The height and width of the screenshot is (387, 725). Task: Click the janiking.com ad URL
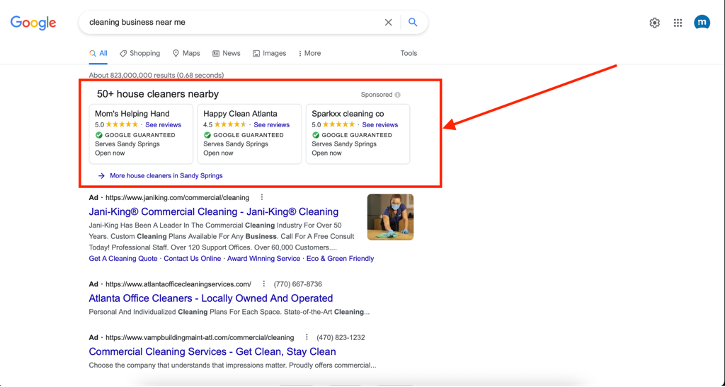click(x=177, y=197)
